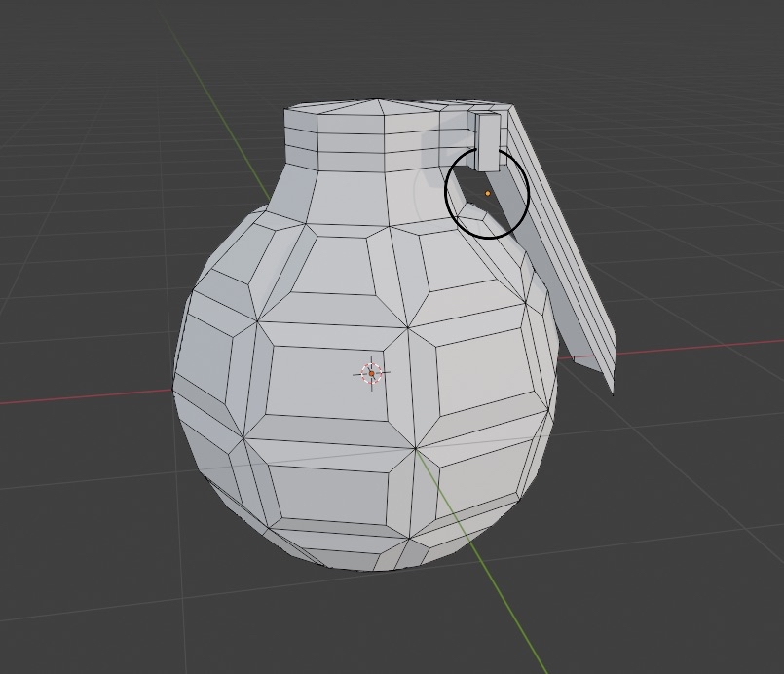784x674 pixels.
Task: Click the 3D cursor on the grenade body
Action: (371, 373)
